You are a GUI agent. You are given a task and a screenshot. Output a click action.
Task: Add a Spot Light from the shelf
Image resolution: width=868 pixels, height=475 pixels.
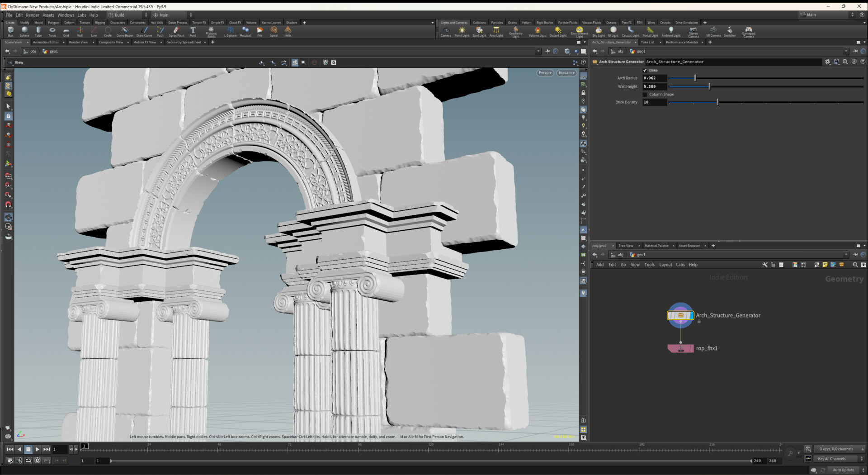[x=479, y=31]
